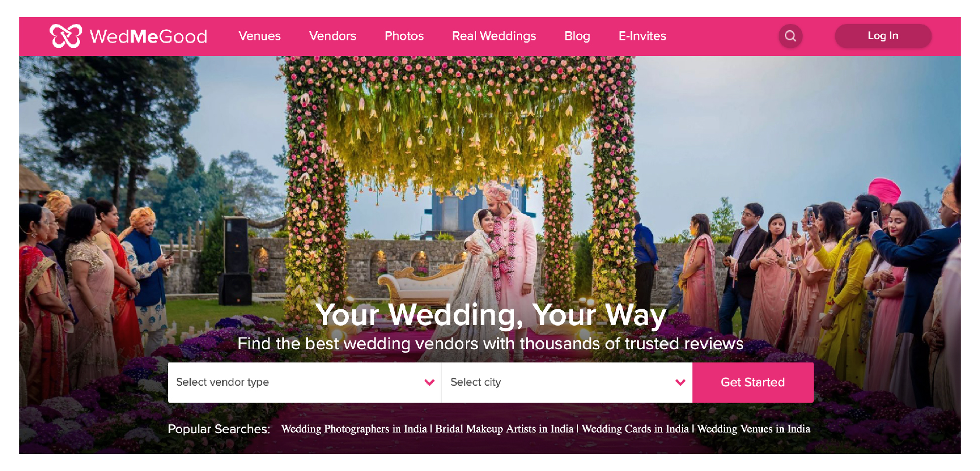Click the WedMeGood butterfly logo icon
The height and width of the screenshot is (471, 980).
point(66,36)
